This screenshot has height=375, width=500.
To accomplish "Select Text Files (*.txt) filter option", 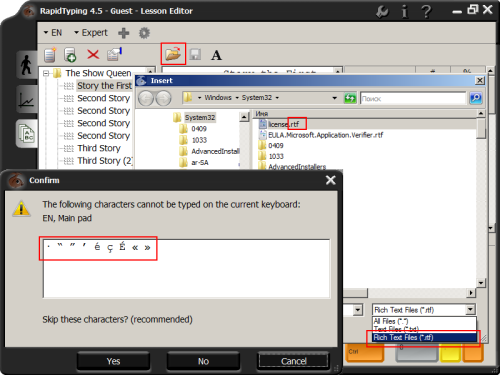I will point(424,329).
